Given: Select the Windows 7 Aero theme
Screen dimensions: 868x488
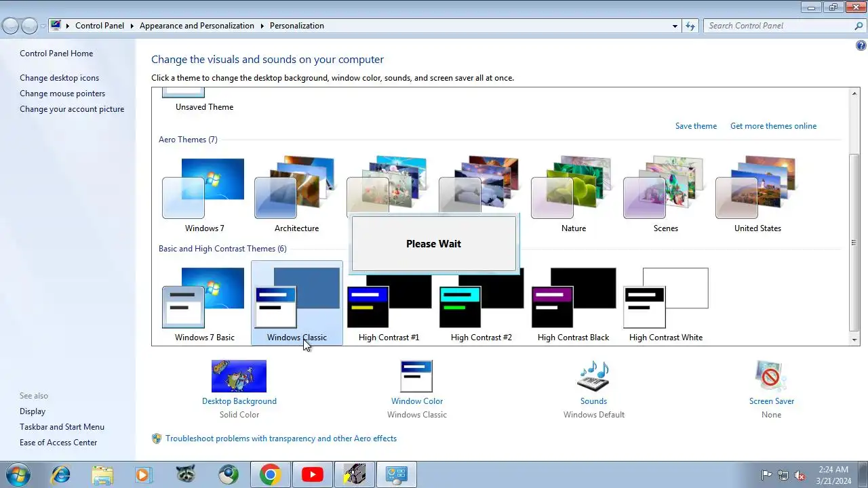Looking at the screenshot, I should pos(204,194).
